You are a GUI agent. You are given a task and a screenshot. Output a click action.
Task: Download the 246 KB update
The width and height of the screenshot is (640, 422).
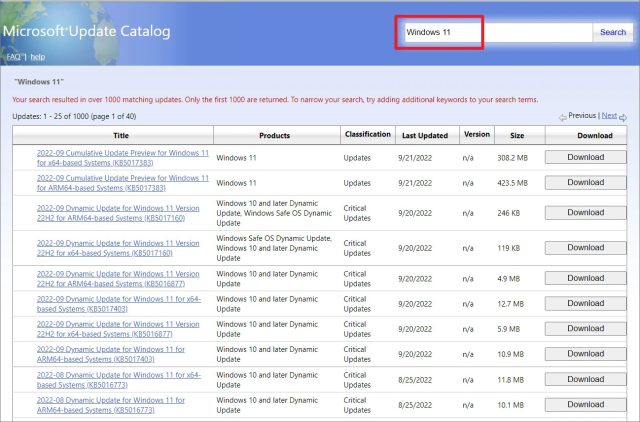[x=585, y=213]
